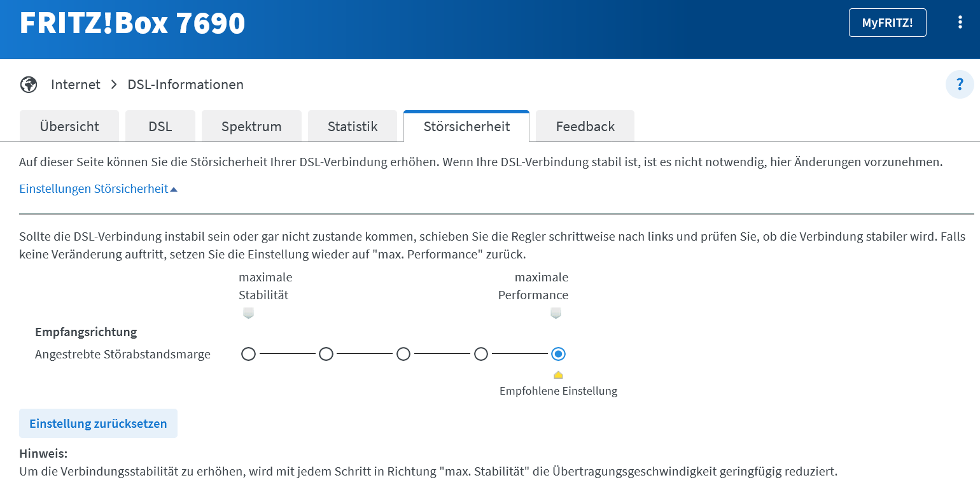
Task: Click the yellow recommended setting marker
Action: (558, 374)
